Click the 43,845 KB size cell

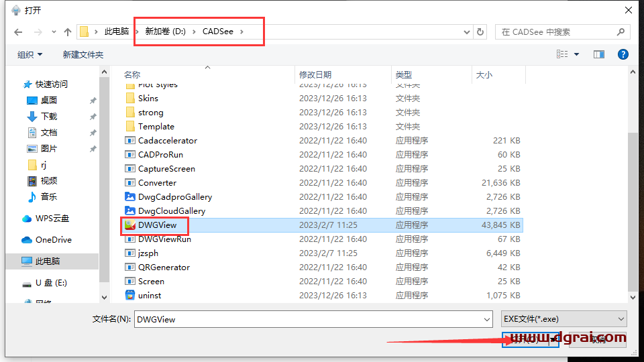[x=500, y=225]
